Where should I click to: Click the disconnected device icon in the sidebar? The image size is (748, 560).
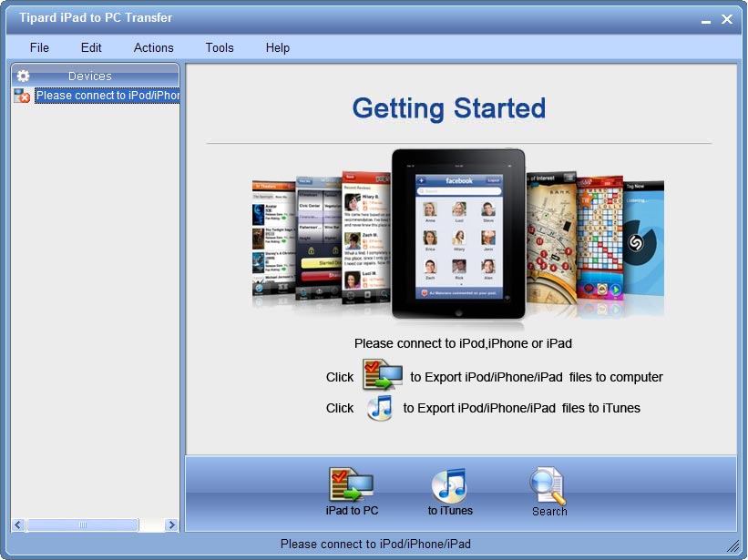click(x=20, y=96)
